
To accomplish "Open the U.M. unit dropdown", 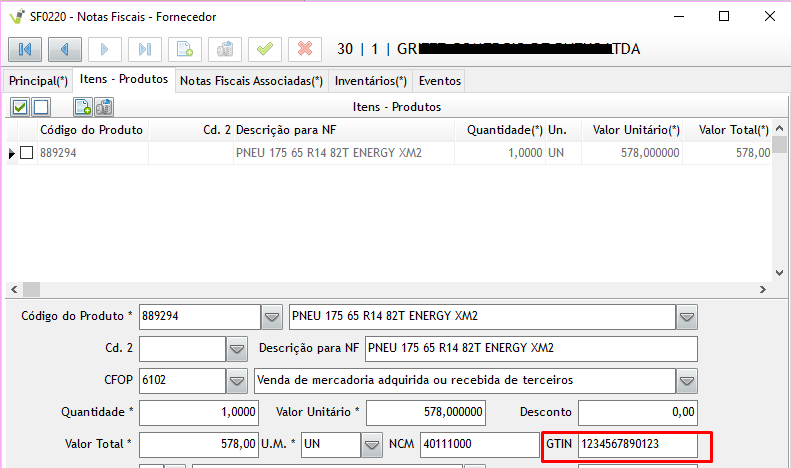I will (372, 444).
